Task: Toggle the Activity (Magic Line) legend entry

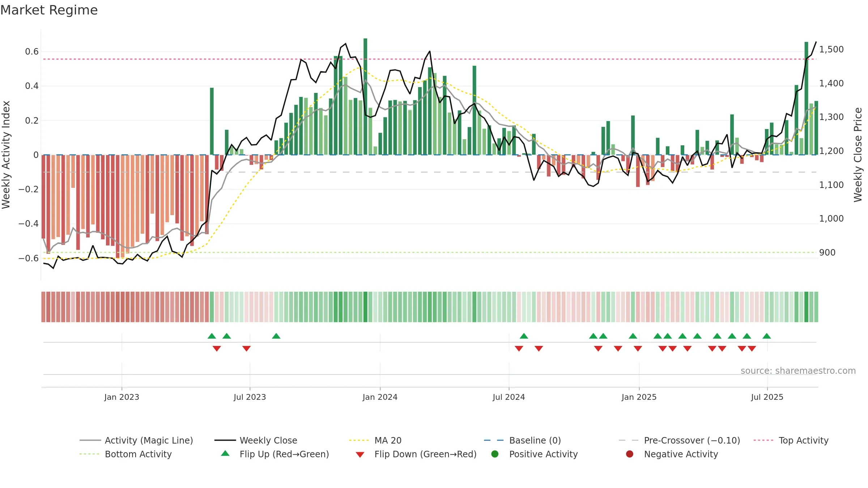Action: tap(136, 440)
